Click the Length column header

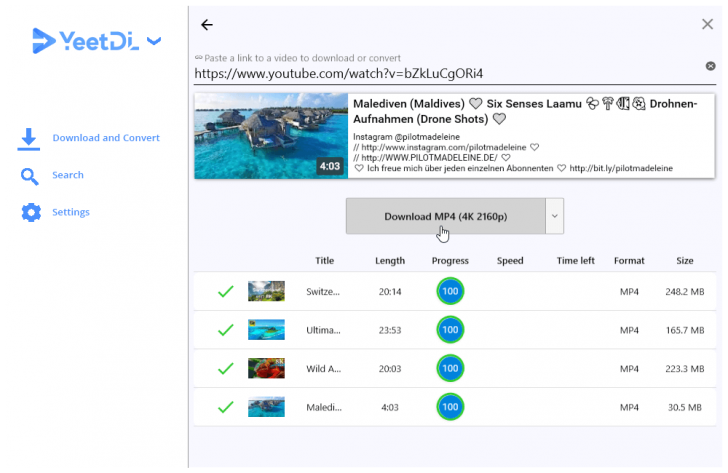tap(390, 261)
